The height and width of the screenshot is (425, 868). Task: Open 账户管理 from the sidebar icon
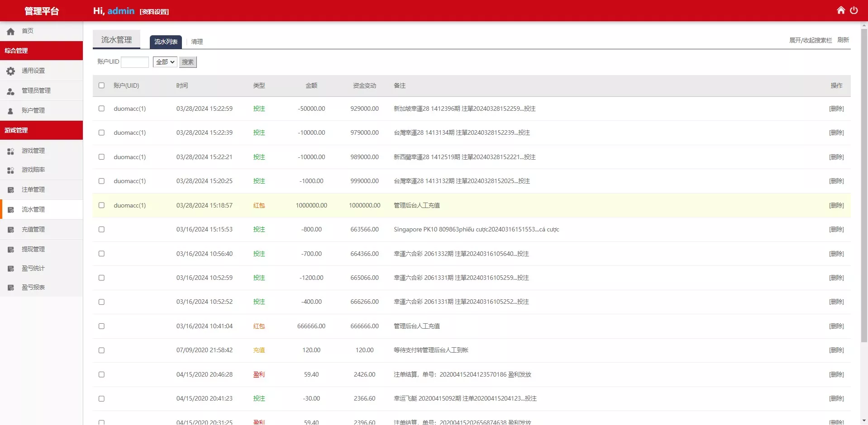10,110
